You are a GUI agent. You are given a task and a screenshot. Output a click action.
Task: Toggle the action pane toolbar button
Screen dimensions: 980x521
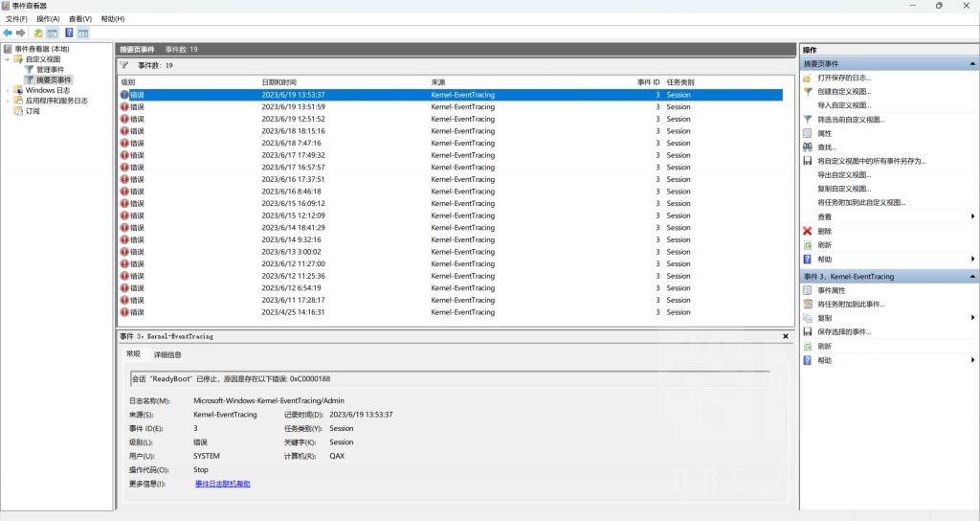click(83, 33)
